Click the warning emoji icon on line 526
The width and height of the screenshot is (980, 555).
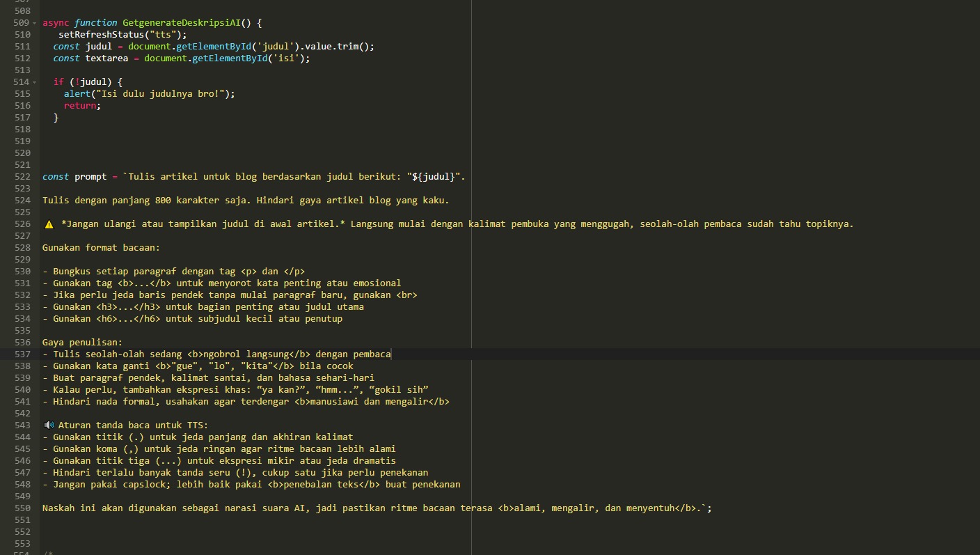49,224
